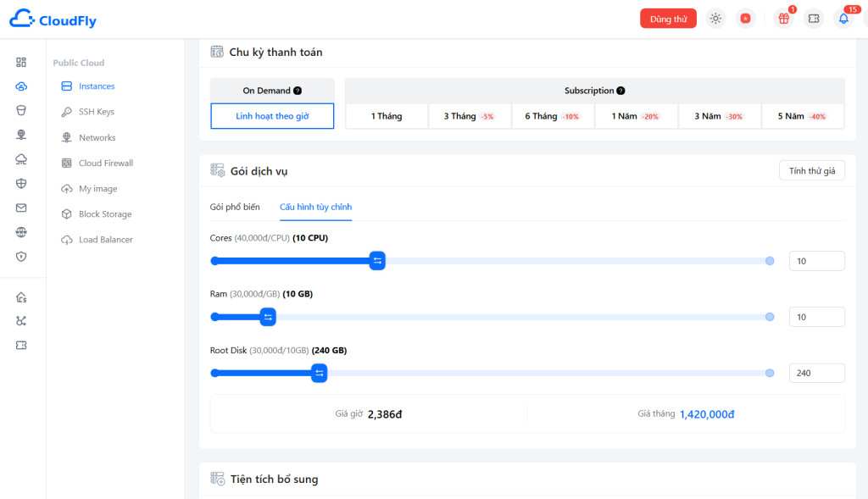Click the CloudFly logo

pyautogui.click(x=59, y=19)
